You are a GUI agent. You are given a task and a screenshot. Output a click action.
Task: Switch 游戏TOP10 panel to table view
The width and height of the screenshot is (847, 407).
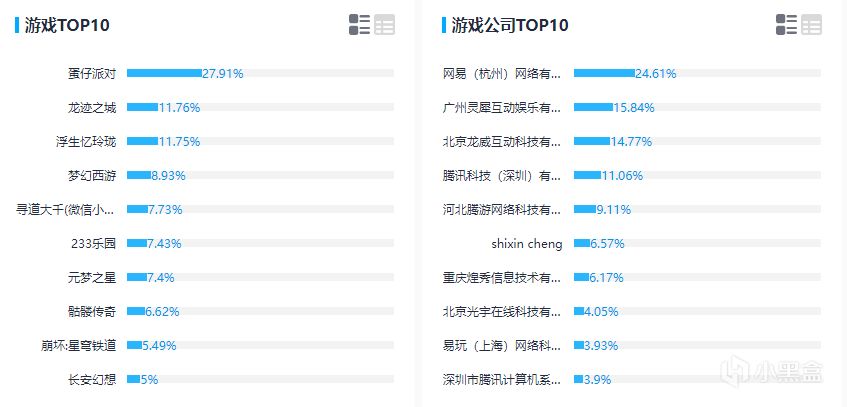click(x=385, y=25)
